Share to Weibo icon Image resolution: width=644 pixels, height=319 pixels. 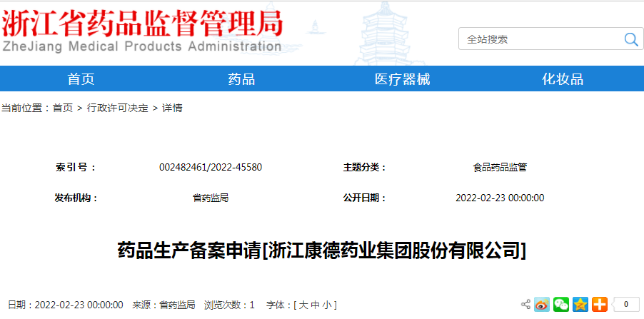542,304
